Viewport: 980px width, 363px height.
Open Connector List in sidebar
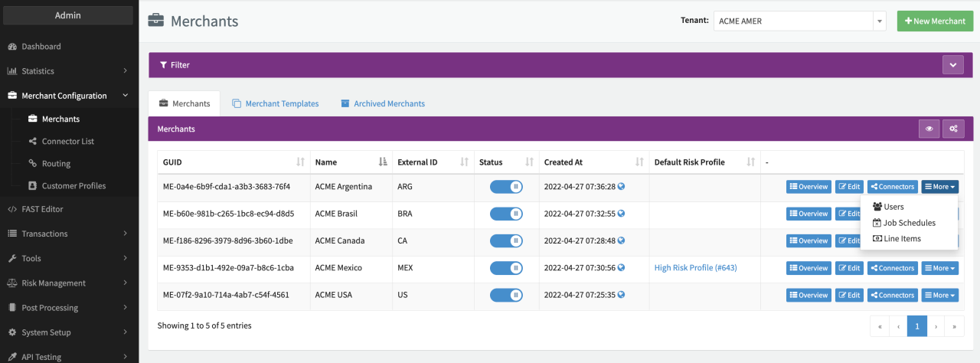68,142
